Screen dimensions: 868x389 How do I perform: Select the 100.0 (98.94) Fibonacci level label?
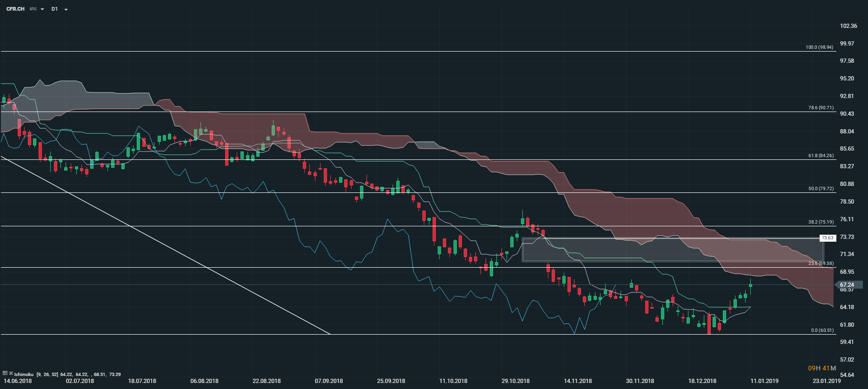coord(819,47)
